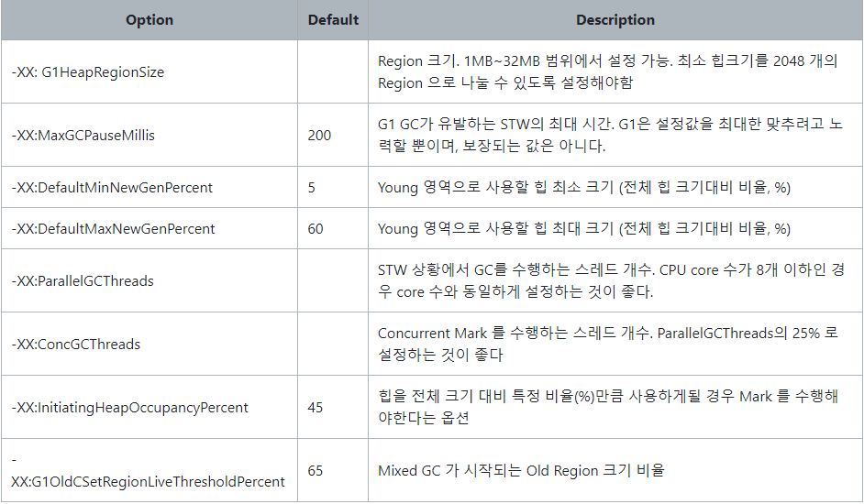Click the Description column header
864x504 pixels.
(x=615, y=20)
